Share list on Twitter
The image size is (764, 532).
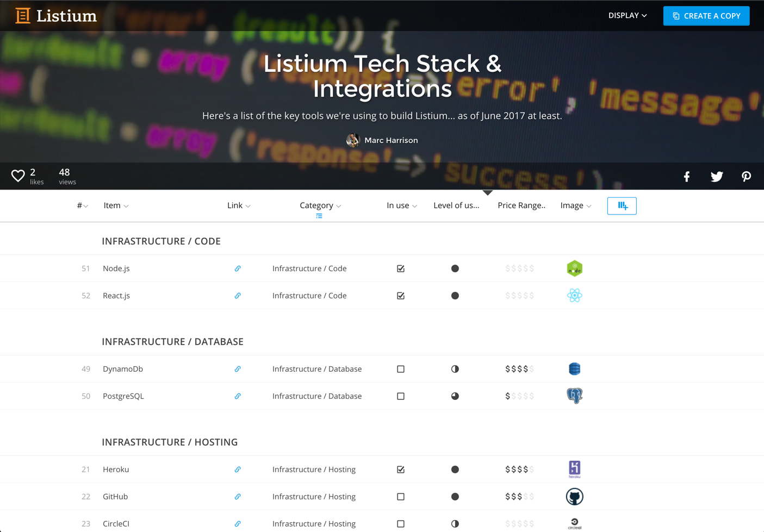point(717,177)
